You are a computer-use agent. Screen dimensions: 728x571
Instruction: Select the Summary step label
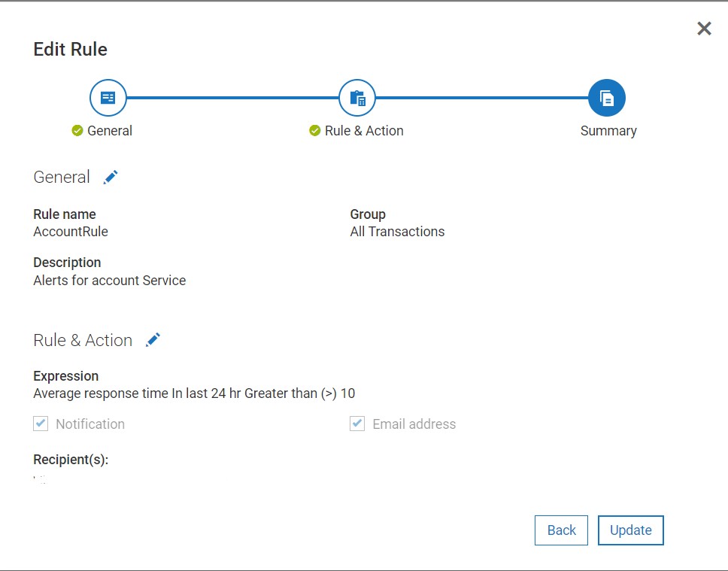click(608, 131)
